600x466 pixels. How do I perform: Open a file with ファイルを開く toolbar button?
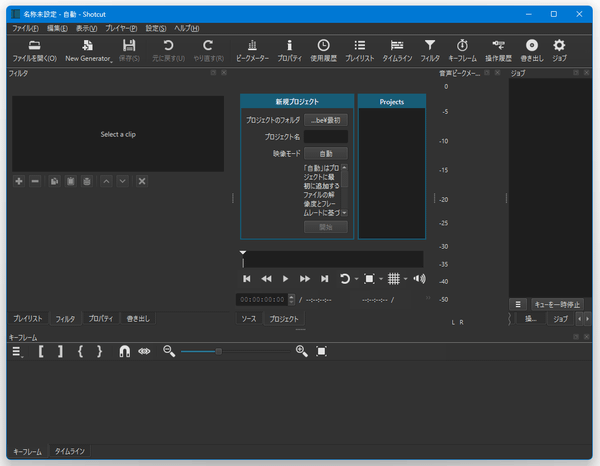click(34, 51)
